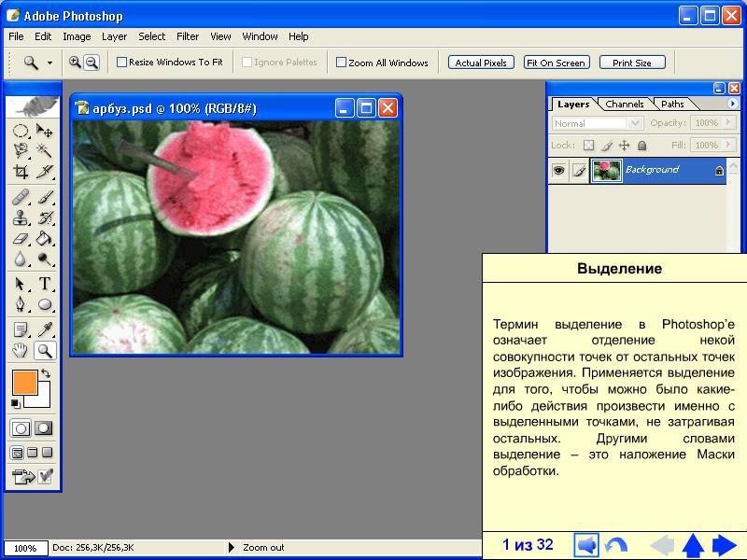Select the Crop tool
This screenshot has height=560, width=747.
pos(21,173)
